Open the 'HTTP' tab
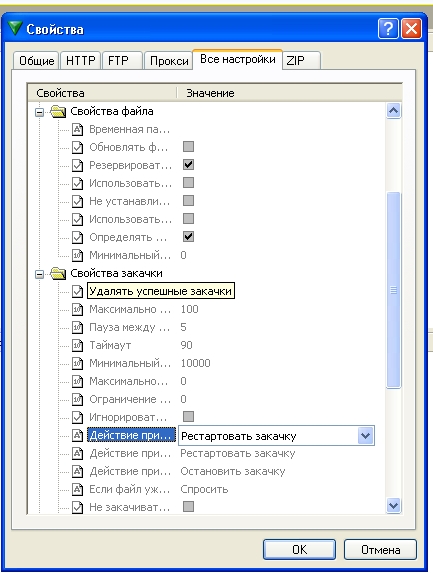Viewport: 433px width, 578px height. pos(81,60)
